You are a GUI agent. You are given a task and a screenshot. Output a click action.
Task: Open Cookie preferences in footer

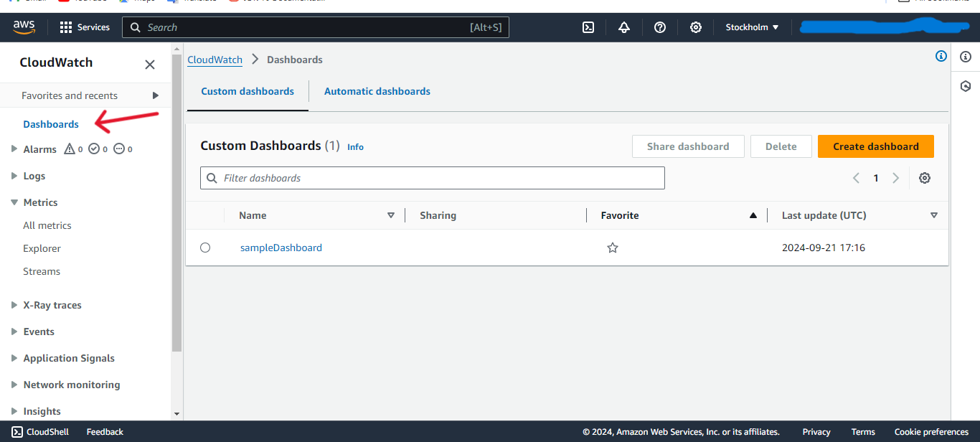coord(931,432)
